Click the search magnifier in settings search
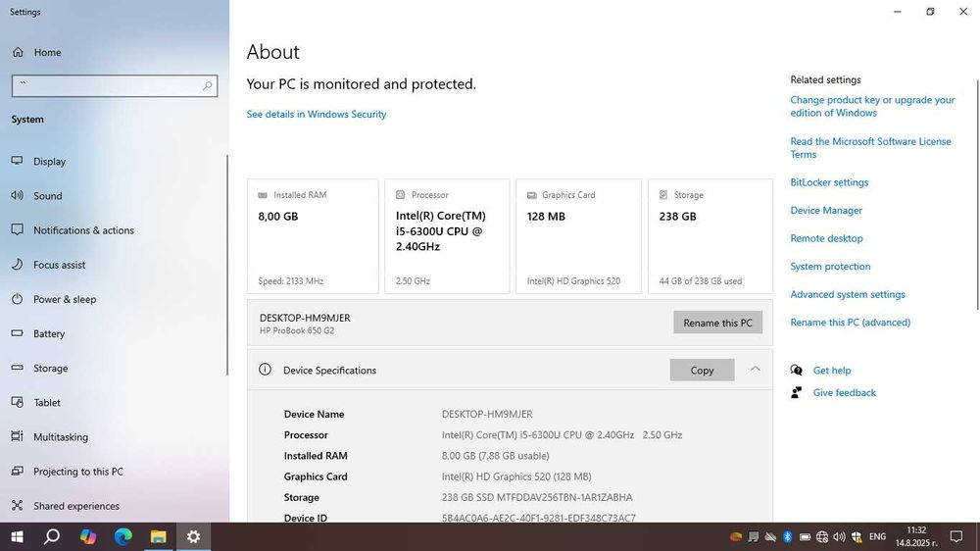 pos(207,85)
